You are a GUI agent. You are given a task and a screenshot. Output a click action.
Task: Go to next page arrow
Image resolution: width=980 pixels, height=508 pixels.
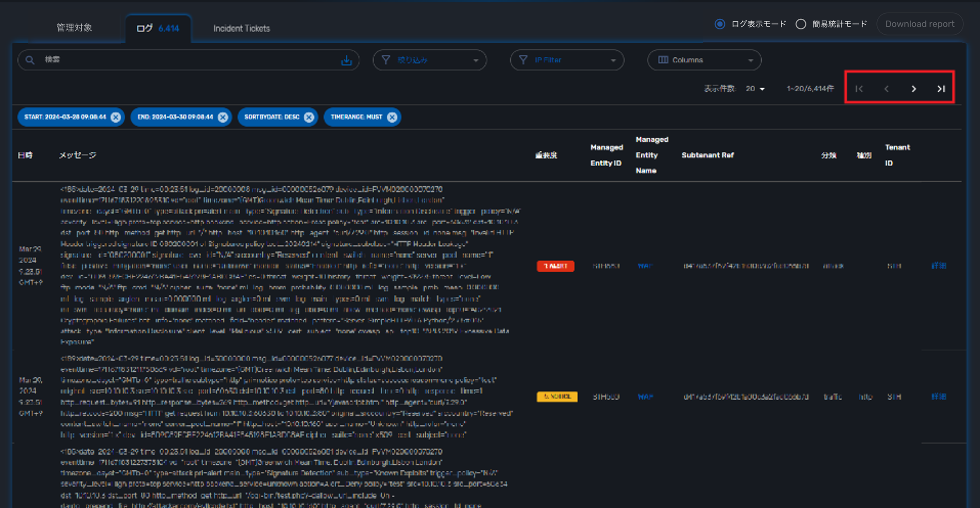point(914,89)
